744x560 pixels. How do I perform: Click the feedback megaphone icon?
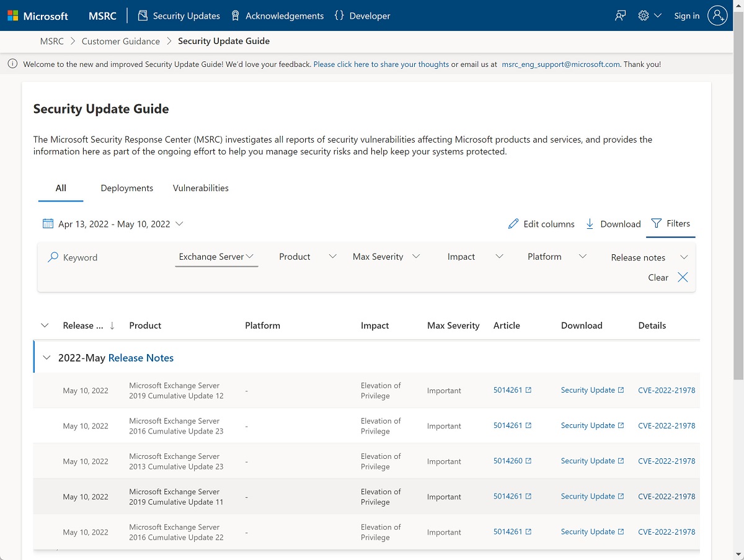pos(620,16)
